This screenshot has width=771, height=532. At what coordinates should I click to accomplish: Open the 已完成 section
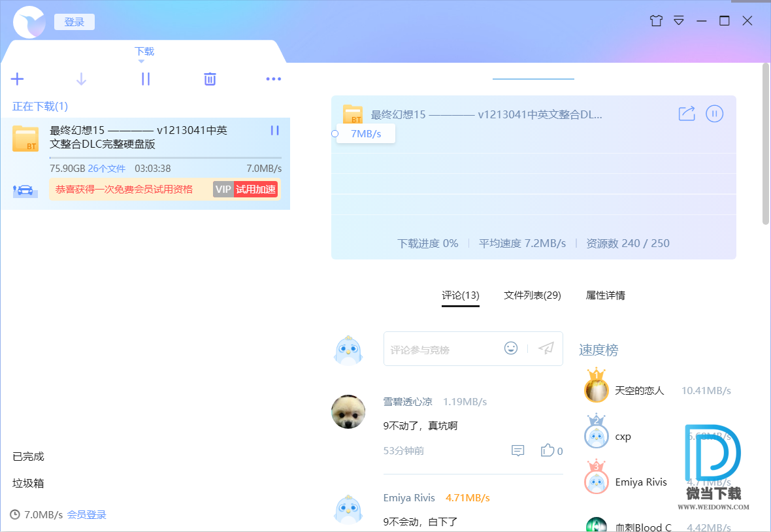(29, 457)
